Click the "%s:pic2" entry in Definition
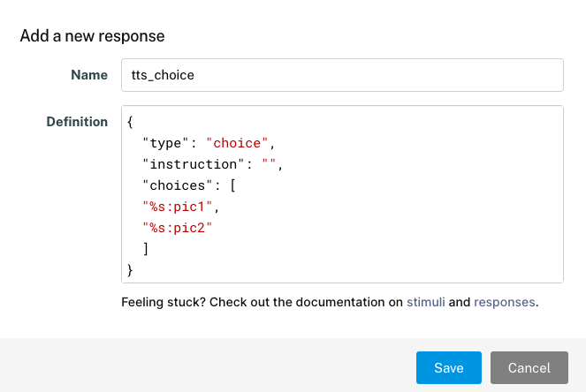 click(x=177, y=228)
